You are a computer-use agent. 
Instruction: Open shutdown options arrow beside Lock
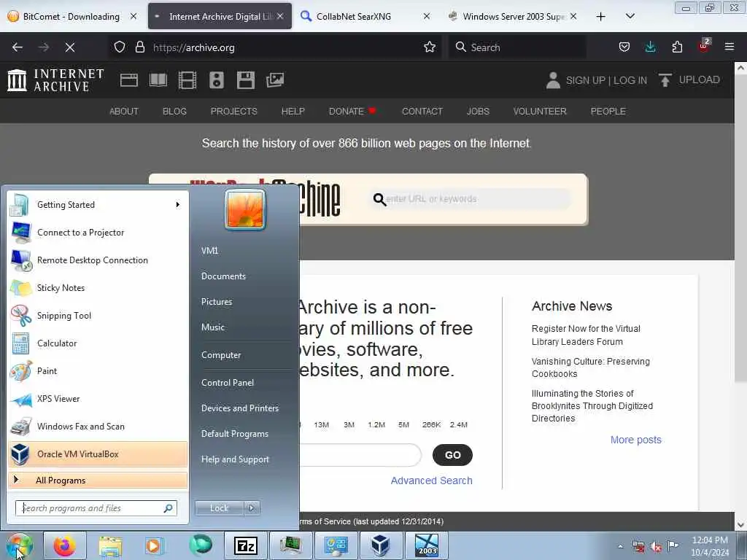tap(252, 508)
